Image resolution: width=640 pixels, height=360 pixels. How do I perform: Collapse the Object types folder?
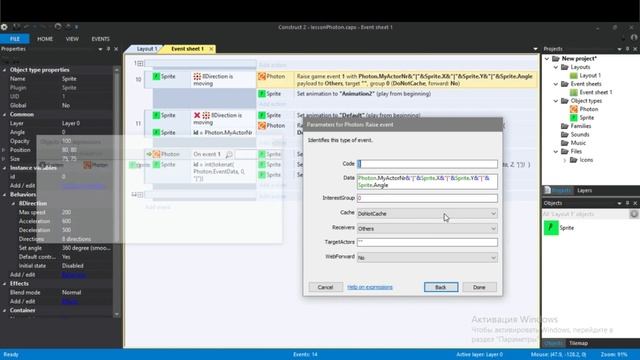coord(556,101)
